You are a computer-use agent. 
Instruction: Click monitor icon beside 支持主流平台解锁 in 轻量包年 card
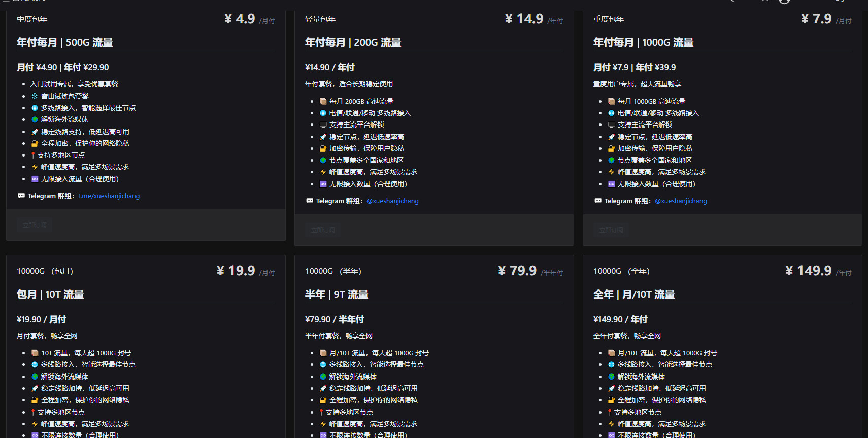323,124
